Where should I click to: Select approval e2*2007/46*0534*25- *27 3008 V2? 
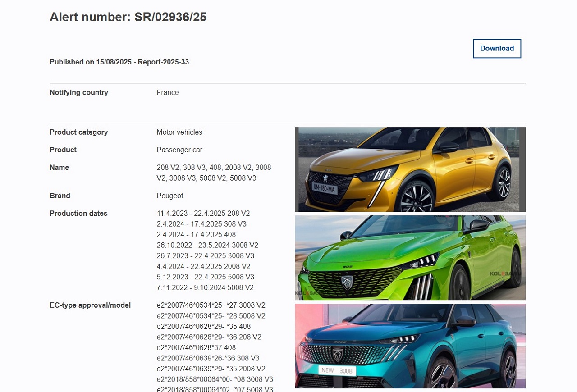point(211,305)
